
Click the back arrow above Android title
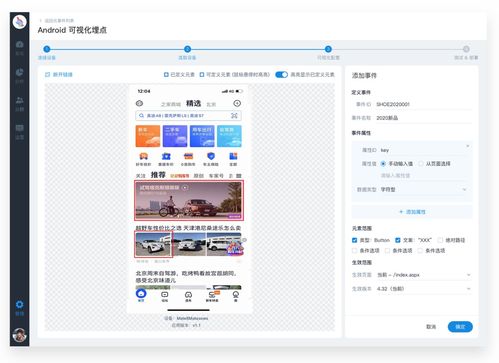tap(41, 21)
